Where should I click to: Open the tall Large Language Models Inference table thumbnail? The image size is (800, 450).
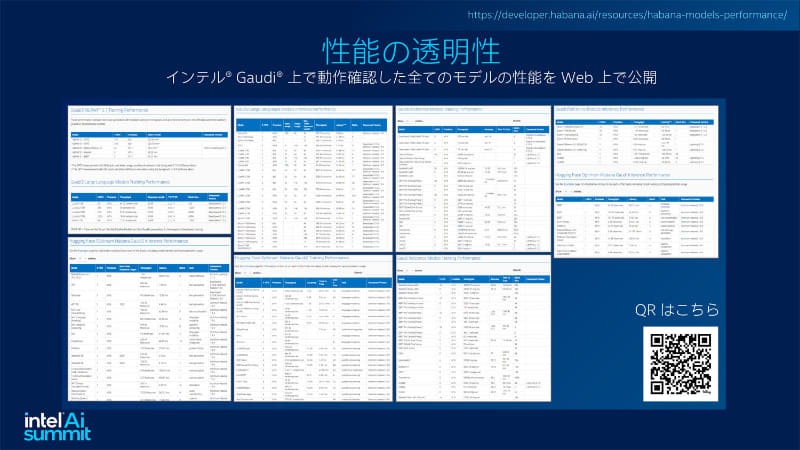(x=313, y=179)
